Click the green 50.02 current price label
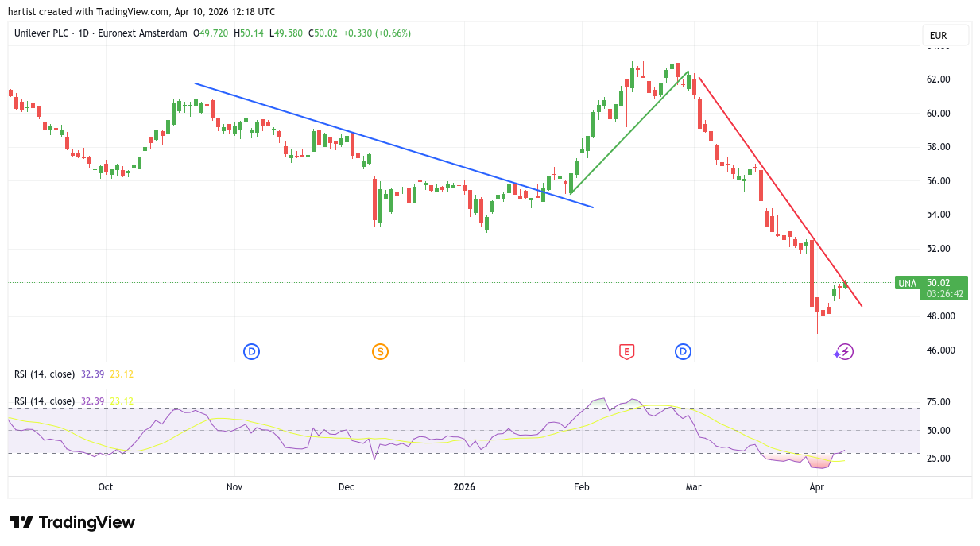This screenshot has width=980, height=546. [x=943, y=282]
